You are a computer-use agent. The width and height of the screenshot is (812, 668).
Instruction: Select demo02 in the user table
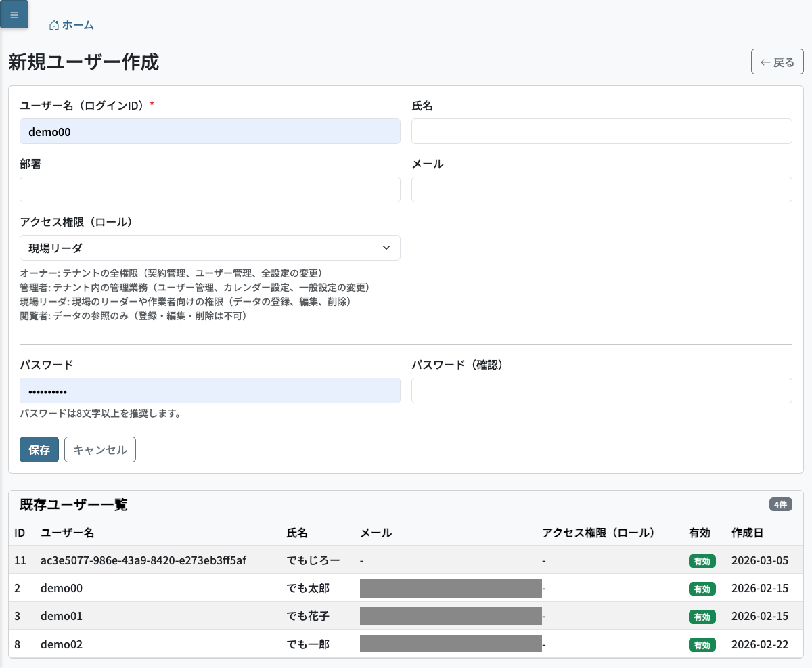[62, 644]
